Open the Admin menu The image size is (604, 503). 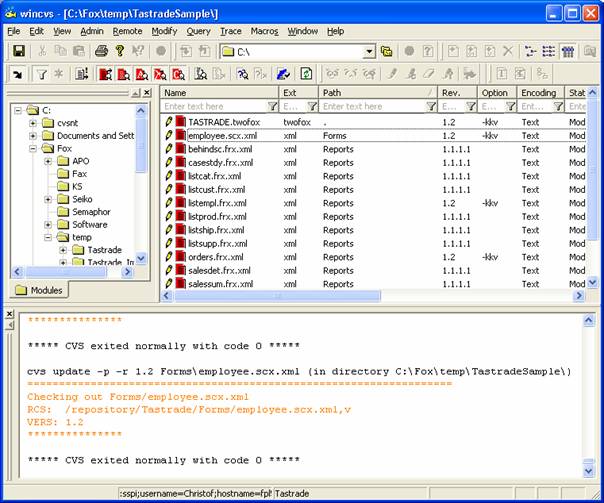(91, 31)
